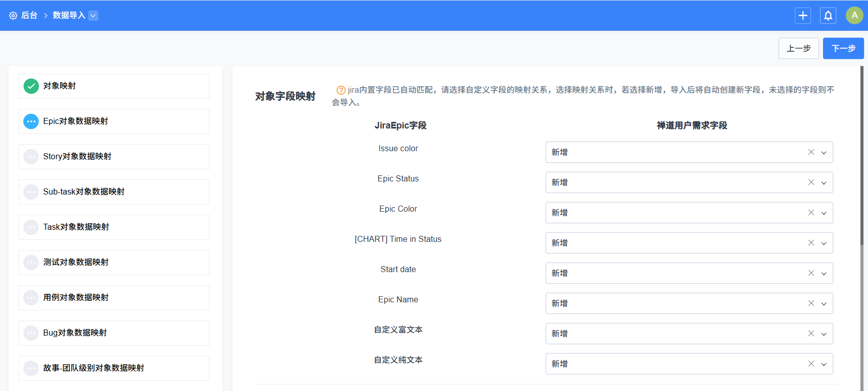868x391 pixels.
Task: Select the Bug对象数据映射 step
Action: tap(114, 333)
